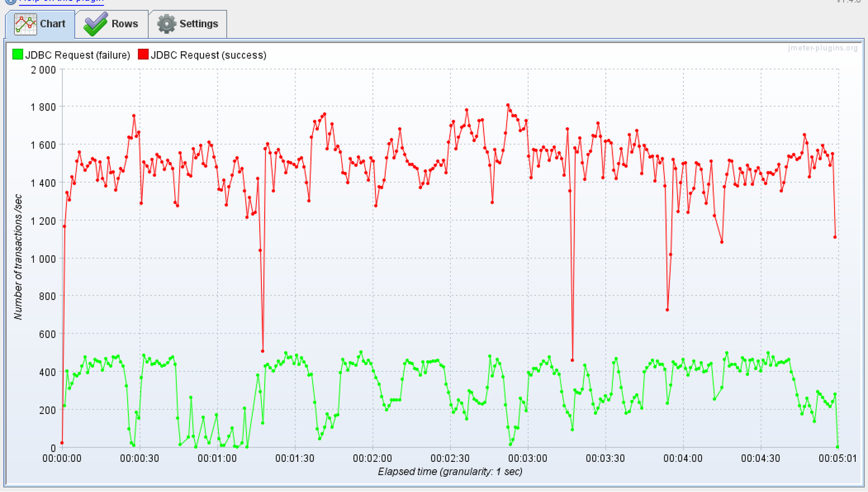The width and height of the screenshot is (868, 492).
Task: Click the '00:02:00' time label
Action: [373, 458]
